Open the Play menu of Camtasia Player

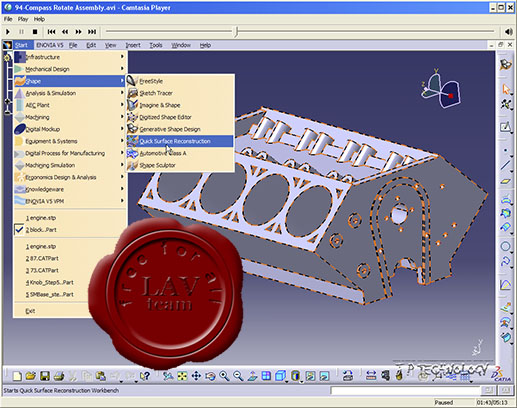pyautogui.click(x=23, y=19)
